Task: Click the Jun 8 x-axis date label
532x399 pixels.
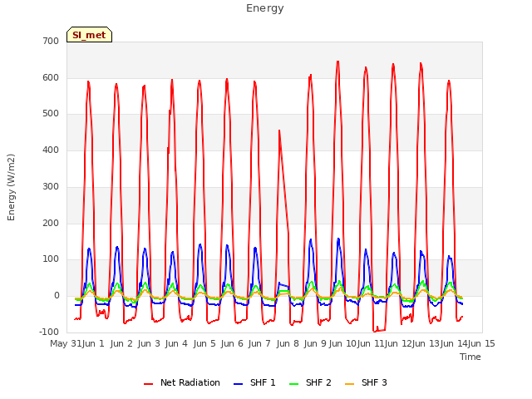Action: pyautogui.click(x=288, y=343)
